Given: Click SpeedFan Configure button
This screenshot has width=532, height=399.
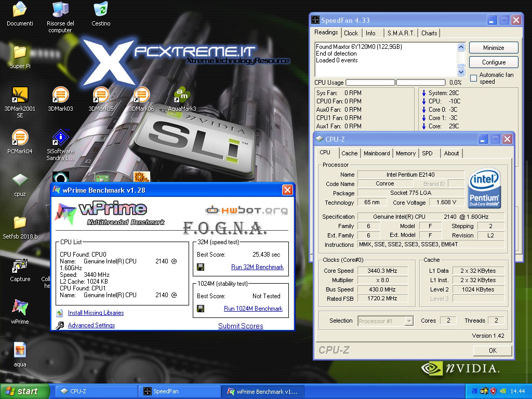Looking at the screenshot, I should [494, 62].
